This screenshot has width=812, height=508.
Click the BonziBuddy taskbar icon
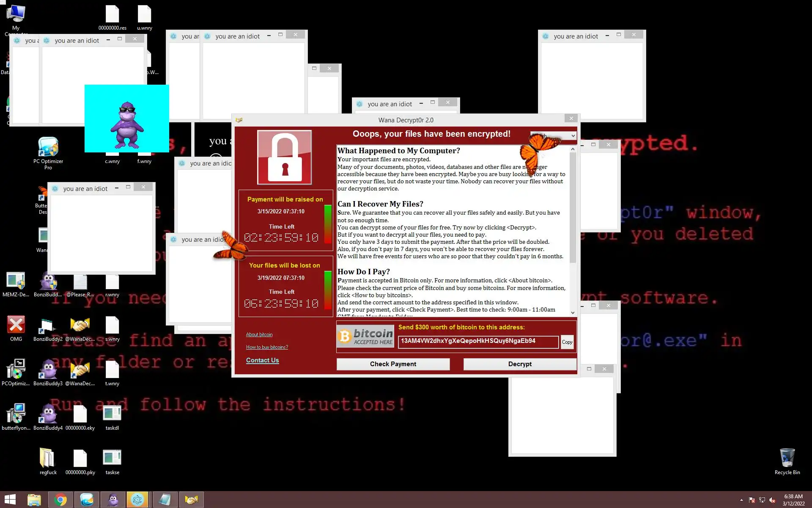(112, 500)
